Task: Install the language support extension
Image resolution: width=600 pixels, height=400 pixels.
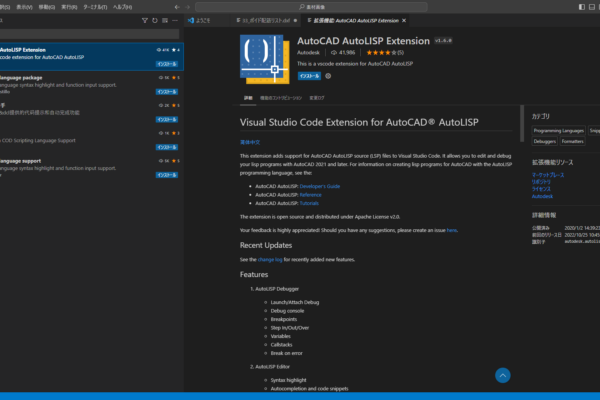Action: [167, 175]
